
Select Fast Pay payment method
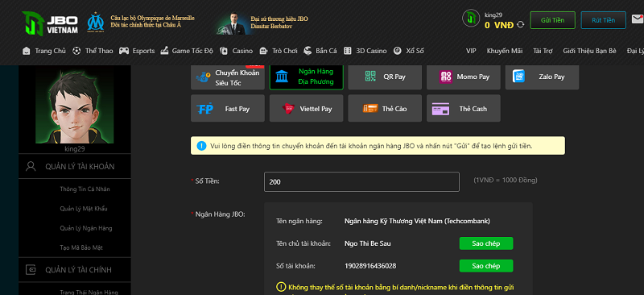[228, 108]
